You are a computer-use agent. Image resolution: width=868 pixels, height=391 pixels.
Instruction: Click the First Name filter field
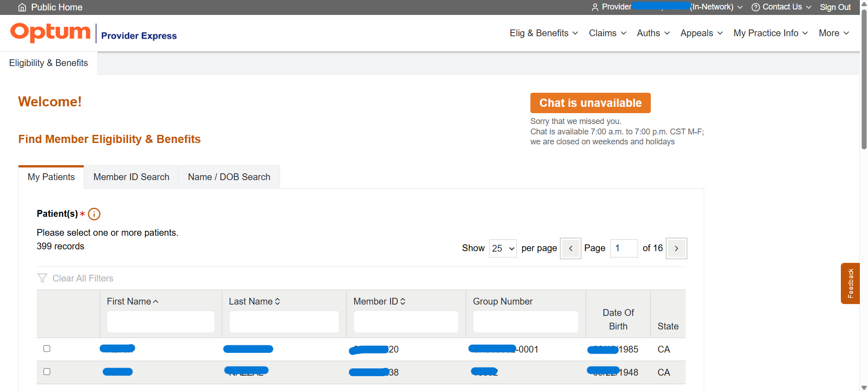(x=161, y=322)
